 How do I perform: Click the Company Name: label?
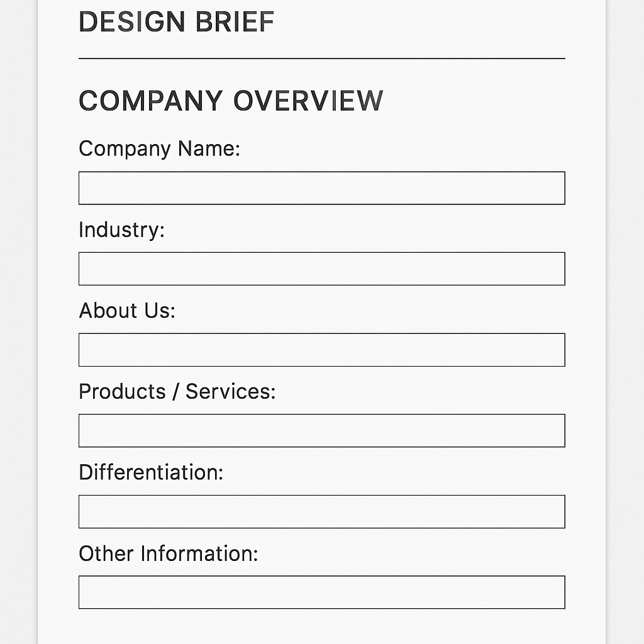click(159, 149)
